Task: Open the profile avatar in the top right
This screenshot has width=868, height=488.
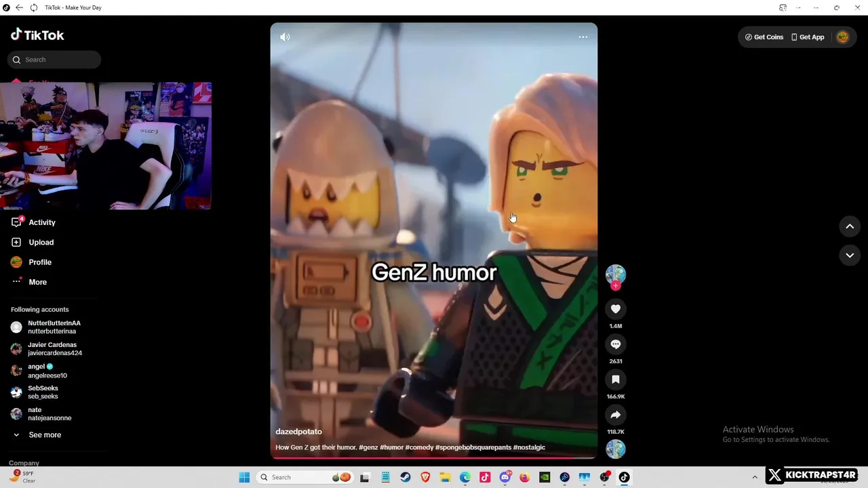Action: 843,37
